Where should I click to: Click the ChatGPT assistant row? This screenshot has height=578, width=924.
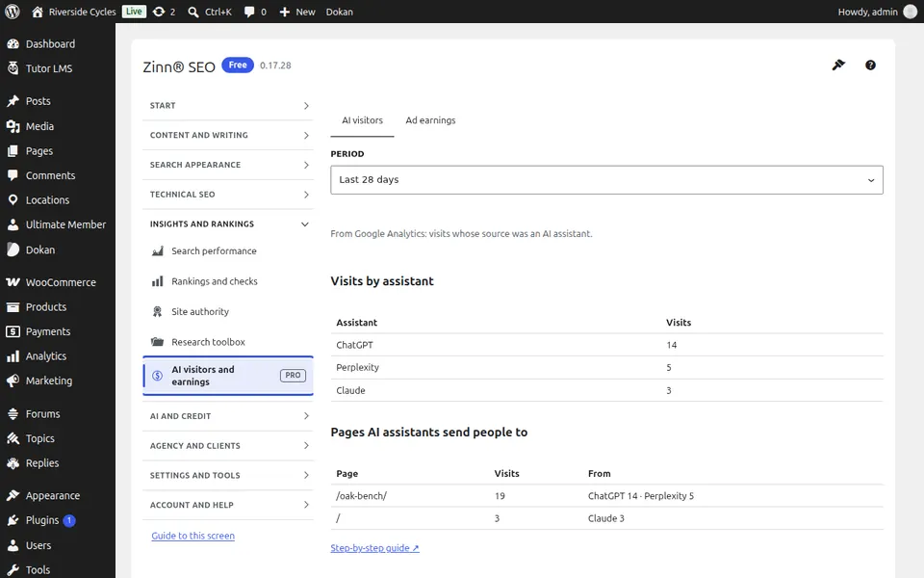(x=606, y=345)
